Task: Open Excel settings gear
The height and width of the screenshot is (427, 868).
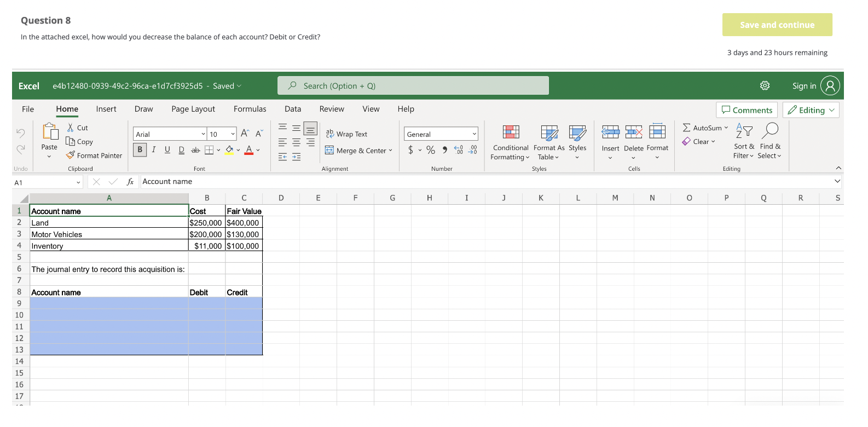Action: click(765, 85)
